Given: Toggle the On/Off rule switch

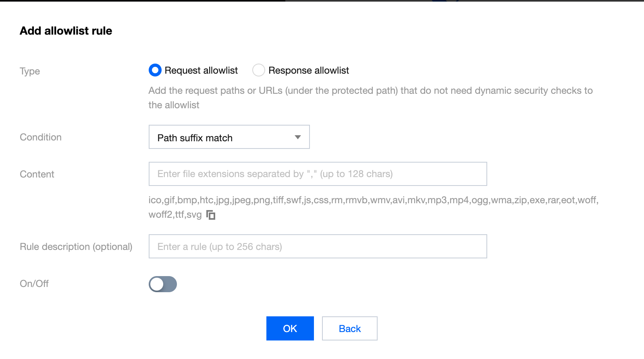Looking at the screenshot, I should click(163, 284).
